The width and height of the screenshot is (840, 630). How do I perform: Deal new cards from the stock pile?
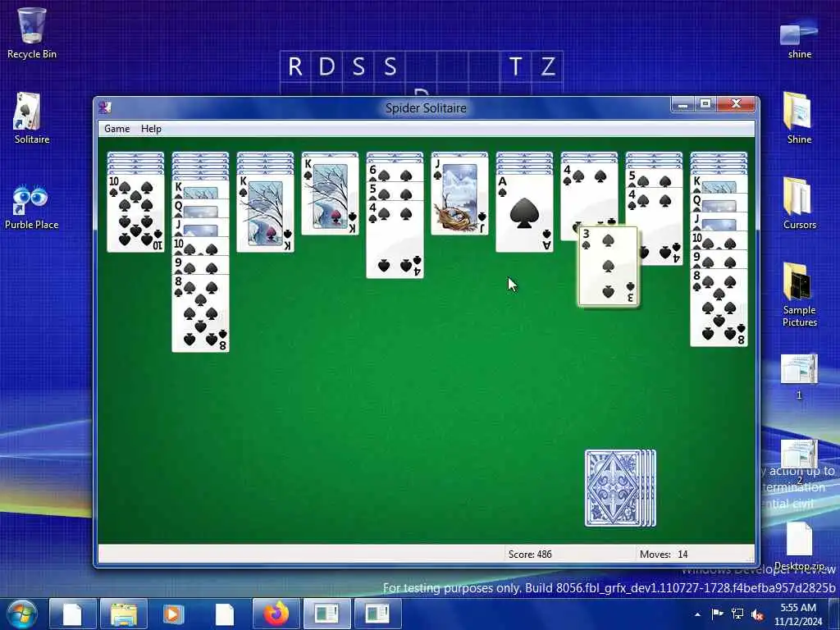(620, 488)
